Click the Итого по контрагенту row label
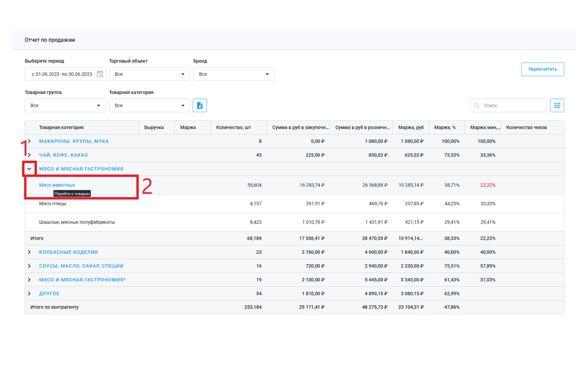 [54, 307]
